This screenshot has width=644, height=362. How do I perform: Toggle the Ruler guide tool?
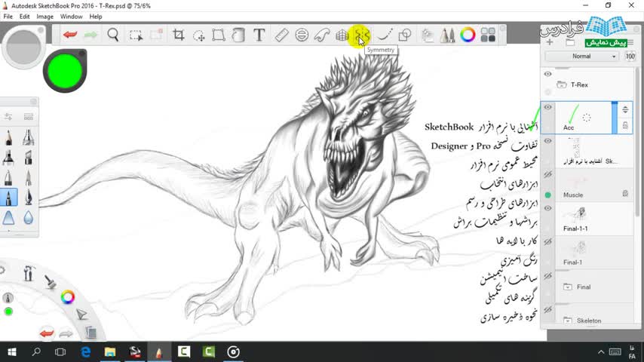point(281,35)
